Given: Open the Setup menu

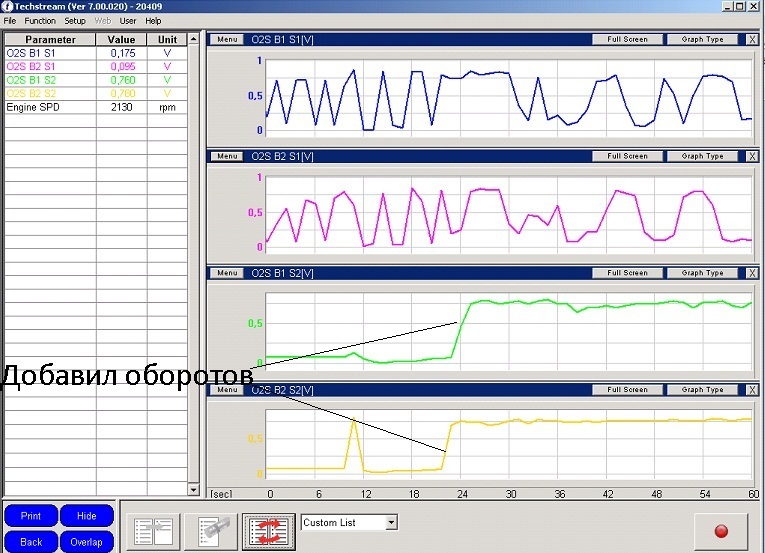Looking at the screenshot, I should pos(75,20).
